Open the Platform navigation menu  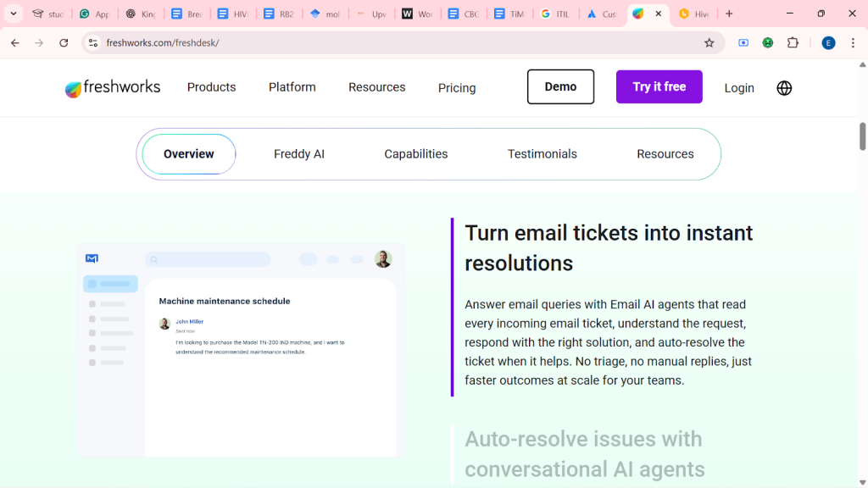292,87
